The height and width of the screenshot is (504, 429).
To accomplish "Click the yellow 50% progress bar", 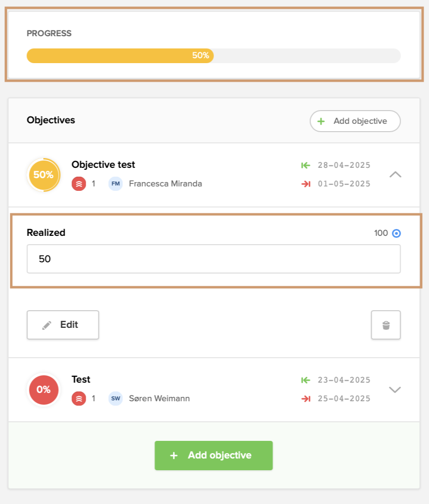I will pyautogui.click(x=120, y=56).
